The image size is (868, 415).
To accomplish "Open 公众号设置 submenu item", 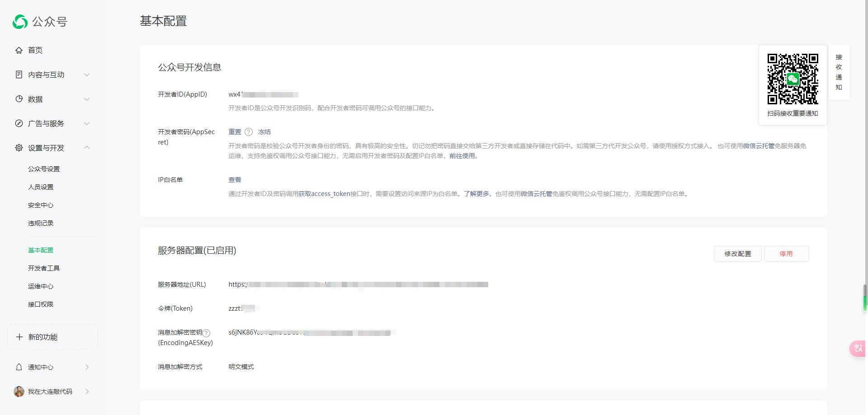I will 44,169.
